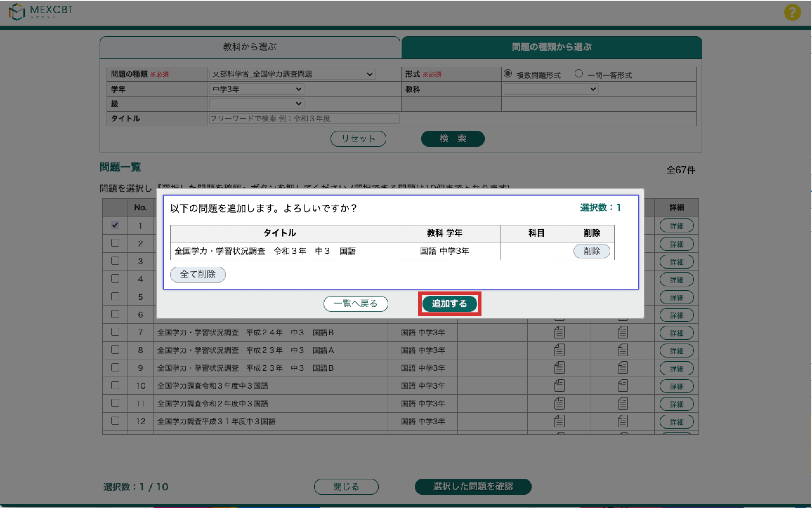Click the 問題一覧 heading

click(x=120, y=167)
